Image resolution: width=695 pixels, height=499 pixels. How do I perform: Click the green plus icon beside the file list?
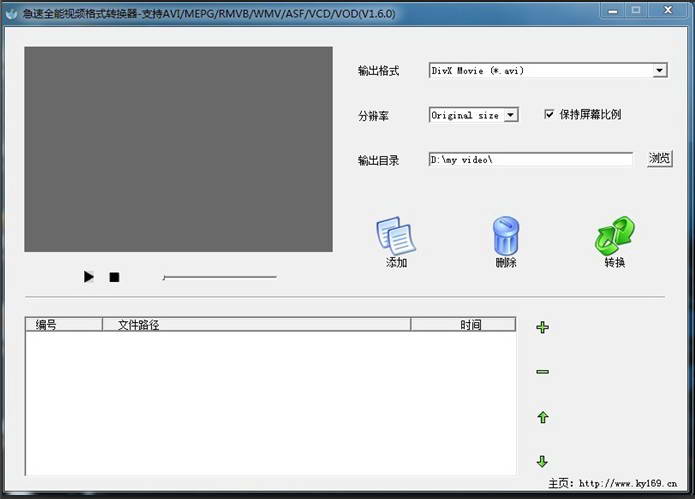543,327
